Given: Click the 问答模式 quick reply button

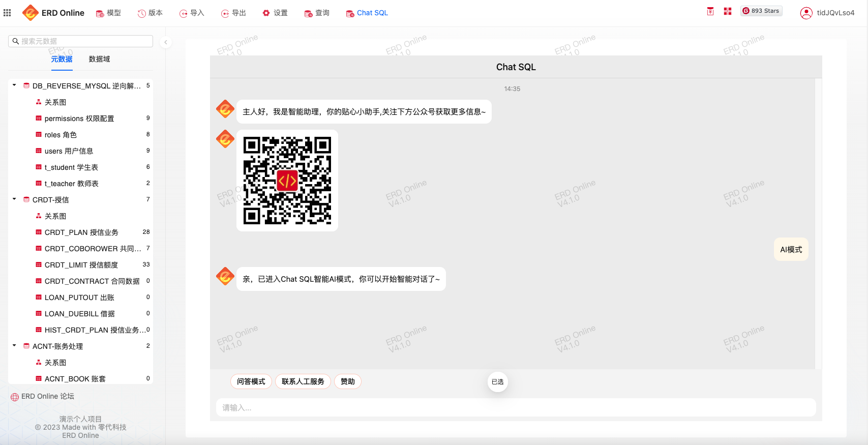Looking at the screenshot, I should pyautogui.click(x=251, y=381).
